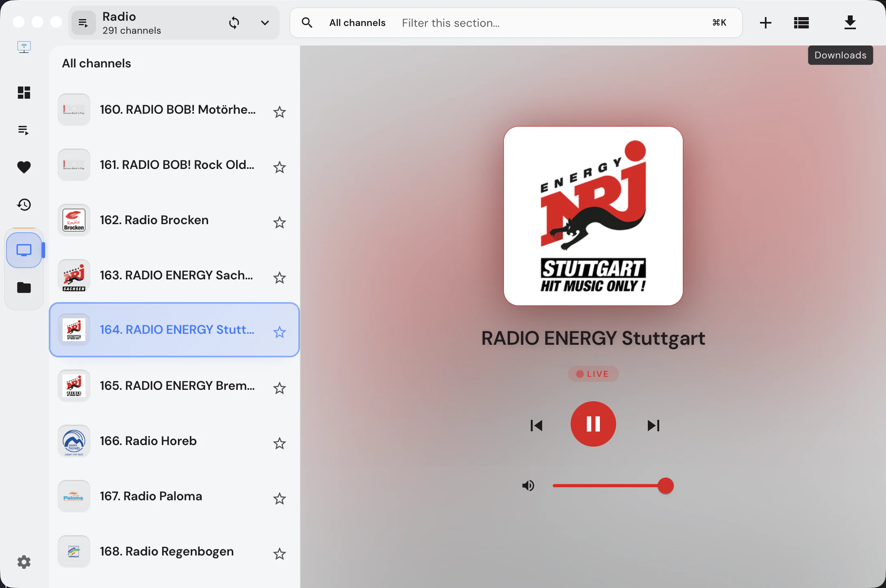The height and width of the screenshot is (588, 886).
Task: Toggle favorite star for Radio Brocken
Action: click(x=279, y=223)
